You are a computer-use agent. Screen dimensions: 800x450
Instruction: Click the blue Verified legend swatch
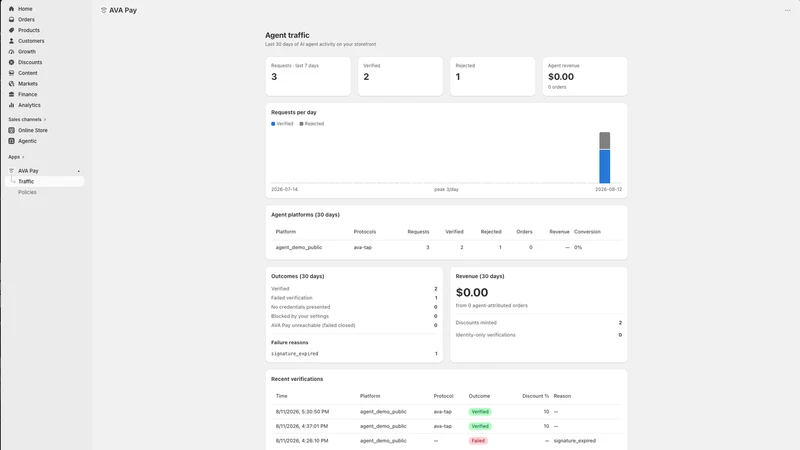coord(273,123)
